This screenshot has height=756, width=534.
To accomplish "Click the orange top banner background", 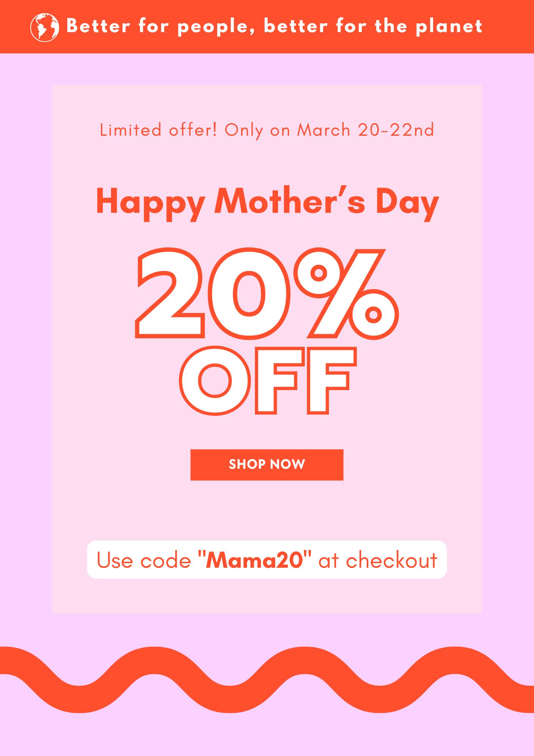I will [x=267, y=26].
